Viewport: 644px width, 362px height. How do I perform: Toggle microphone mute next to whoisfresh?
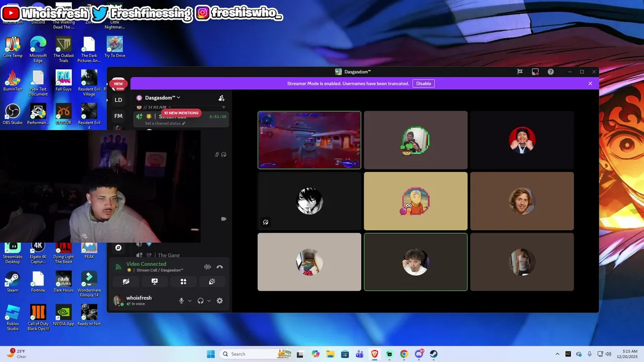click(182, 301)
